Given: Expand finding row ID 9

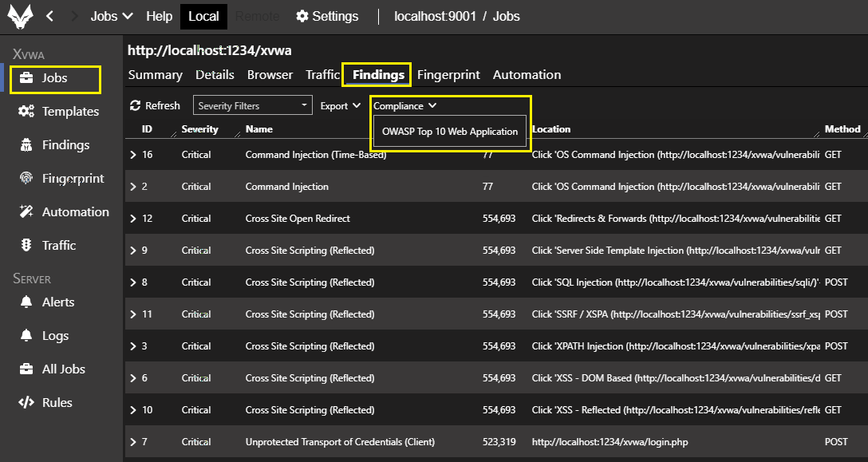Looking at the screenshot, I should [x=133, y=251].
